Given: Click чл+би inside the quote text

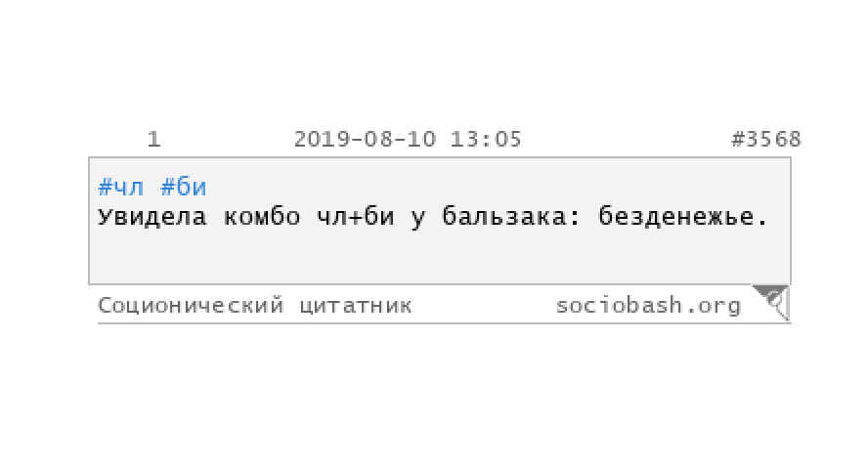Looking at the screenshot, I should coord(356,216).
